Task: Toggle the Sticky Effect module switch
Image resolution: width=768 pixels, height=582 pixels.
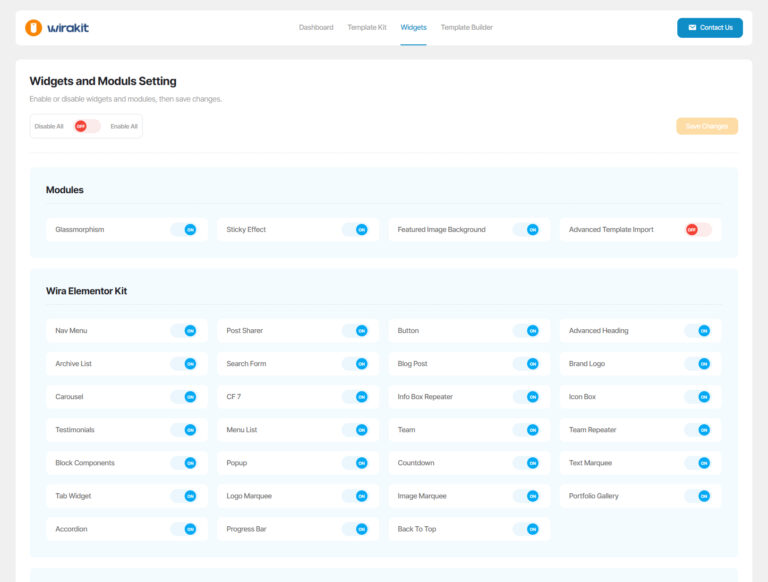Action: point(355,230)
